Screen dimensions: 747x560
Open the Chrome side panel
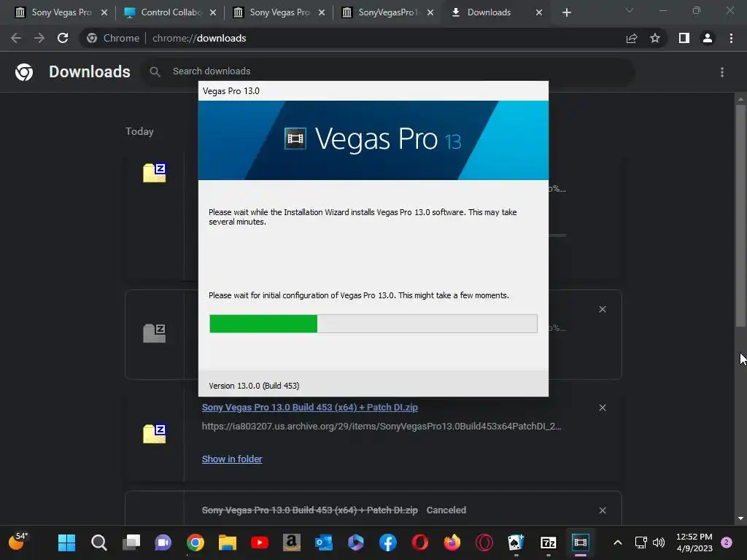pos(684,38)
